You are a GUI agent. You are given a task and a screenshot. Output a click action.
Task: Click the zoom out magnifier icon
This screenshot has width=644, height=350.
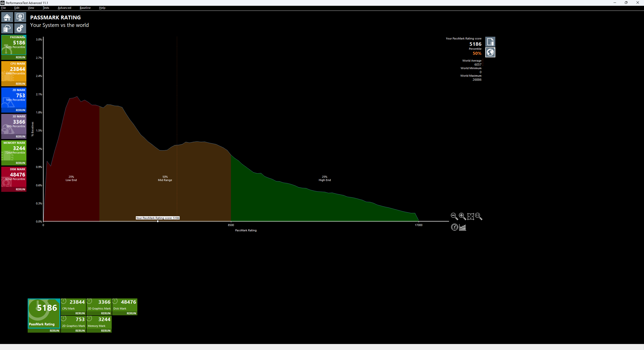pyautogui.click(x=454, y=216)
